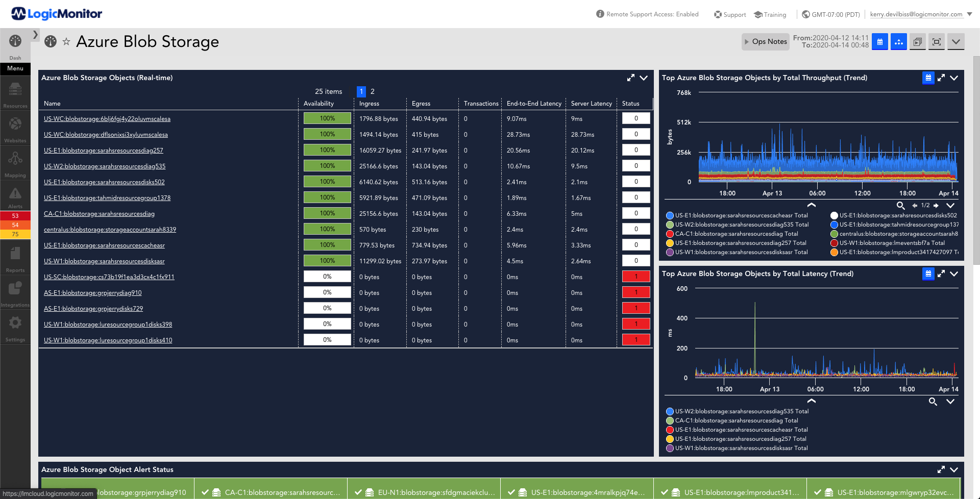Open the Resources sidebar icon
Image resolution: width=980 pixels, height=499 pixels.
[x=15, y=95]
